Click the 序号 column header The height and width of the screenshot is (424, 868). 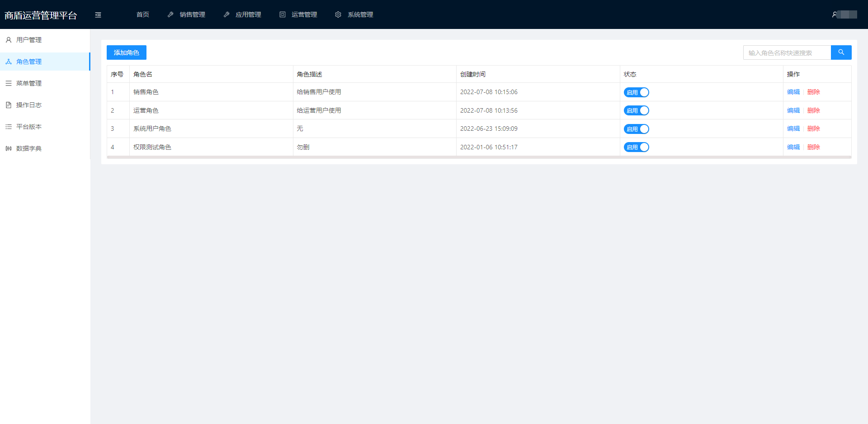point(117,74)
